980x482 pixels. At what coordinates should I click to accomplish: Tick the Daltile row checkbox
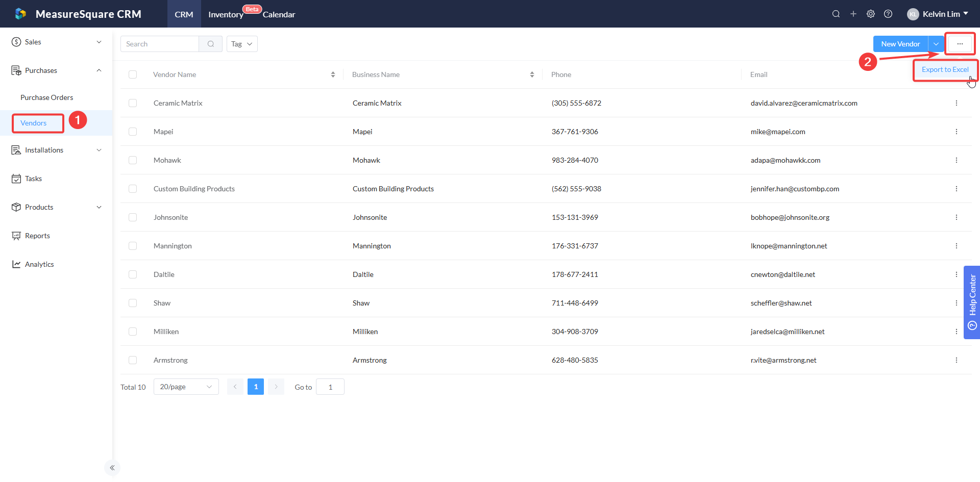[133, 274]
